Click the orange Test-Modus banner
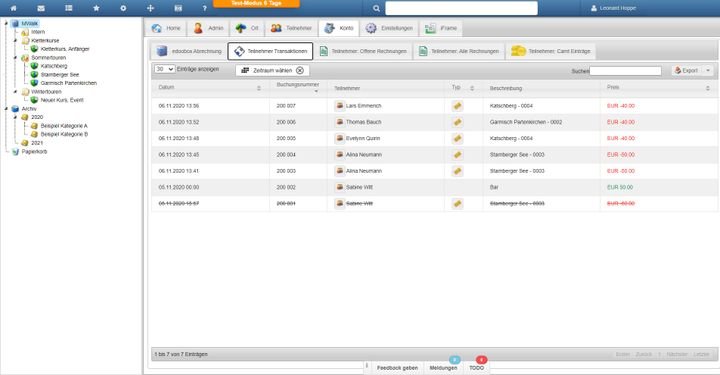 [x=256, y=4]
